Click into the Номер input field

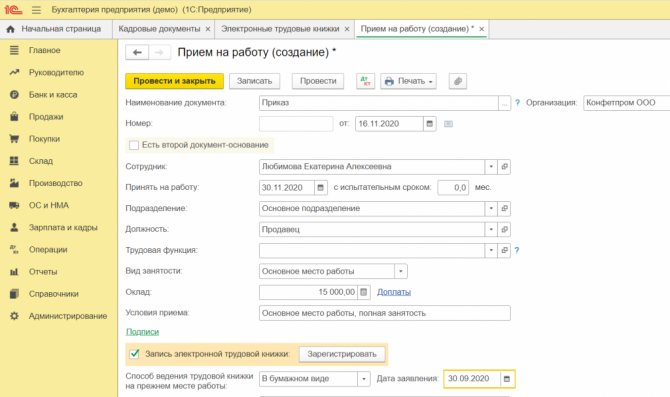(296, 124)
